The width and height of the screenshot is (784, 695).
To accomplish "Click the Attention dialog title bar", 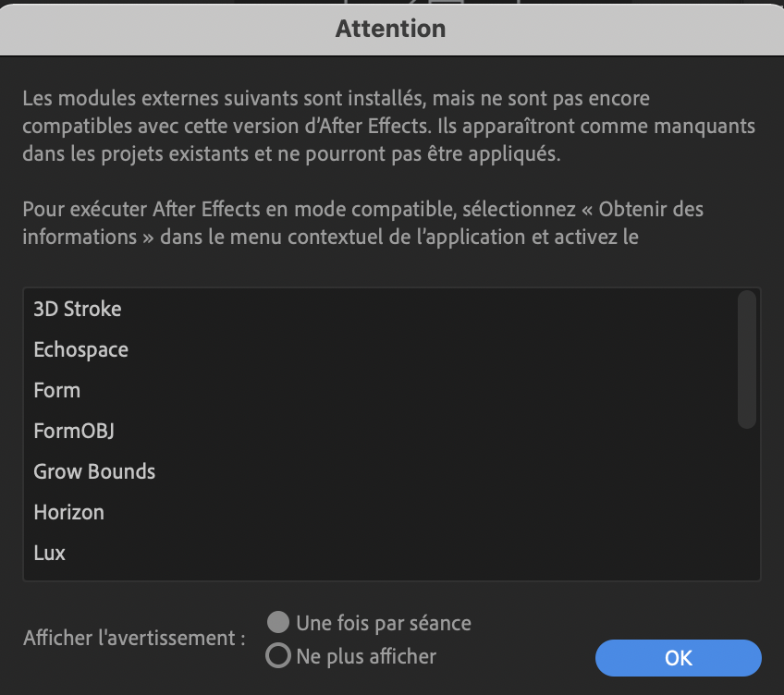I will coord(391,29).
